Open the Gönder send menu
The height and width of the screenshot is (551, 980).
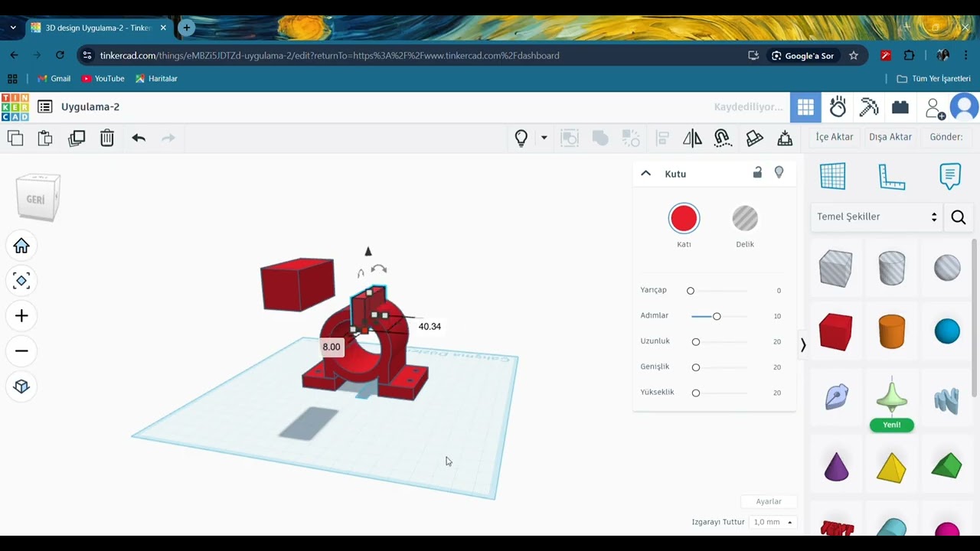pyautogui.click(x=946, y=137)
